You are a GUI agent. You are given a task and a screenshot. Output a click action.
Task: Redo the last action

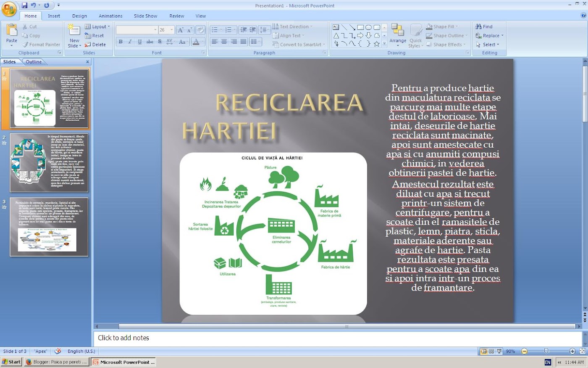coord(47,5)
